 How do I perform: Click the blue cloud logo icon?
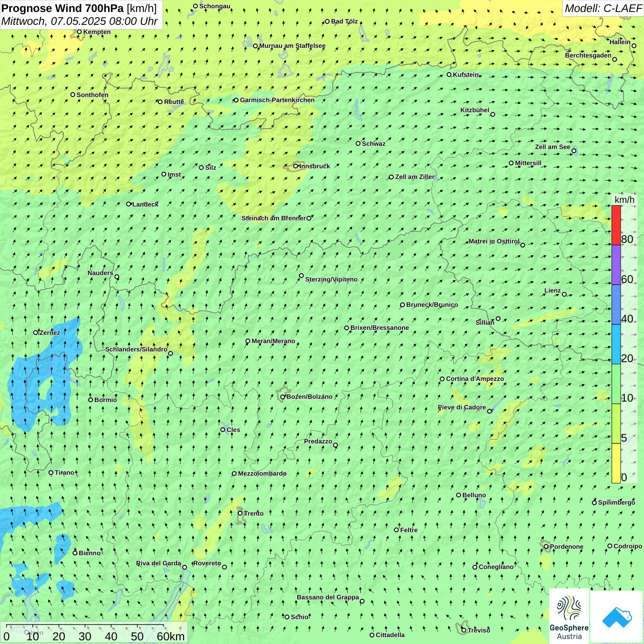[617, 616]
